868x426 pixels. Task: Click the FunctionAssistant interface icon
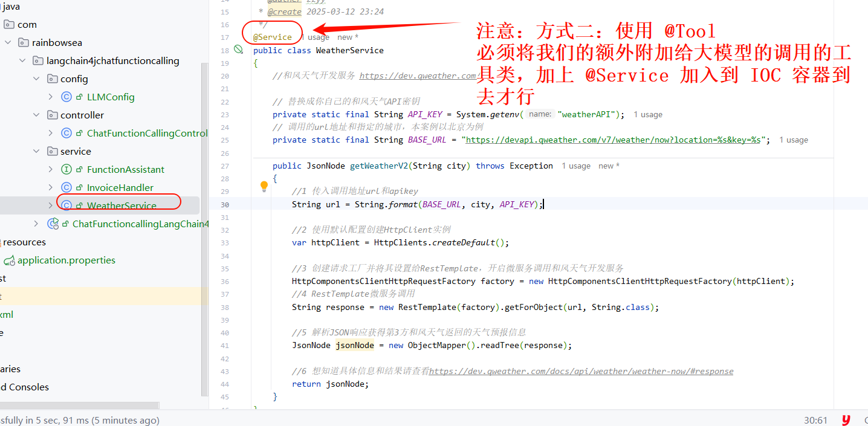click(66, 169)
